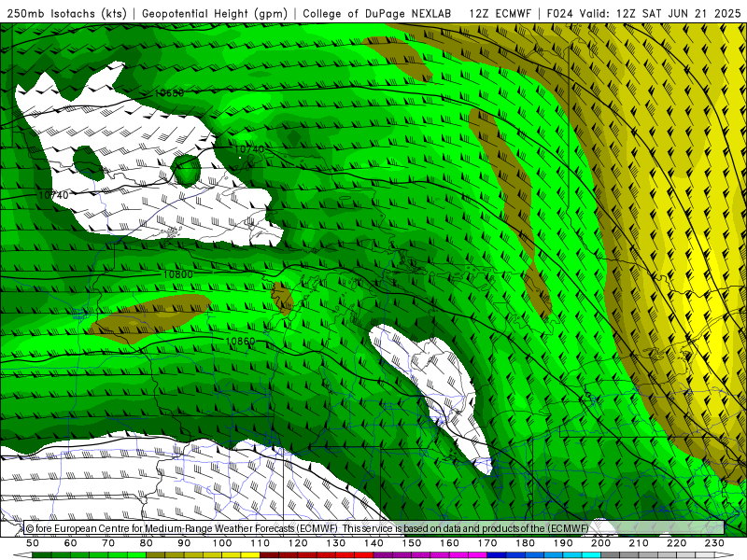Screen dimensions: 747x560
Task: Click the 80 value on the color scale
Action: 147,543
